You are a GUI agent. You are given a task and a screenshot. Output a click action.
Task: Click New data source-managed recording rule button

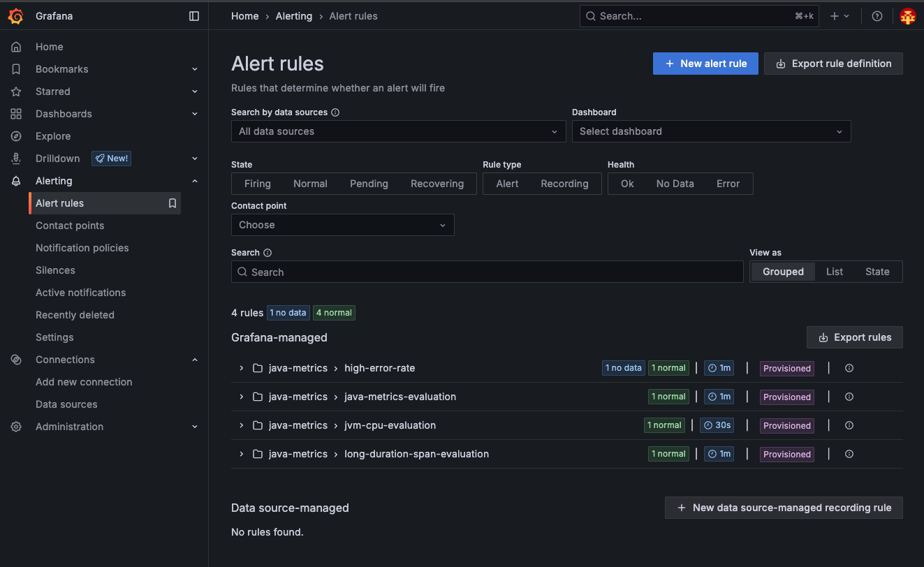[784, 508]
